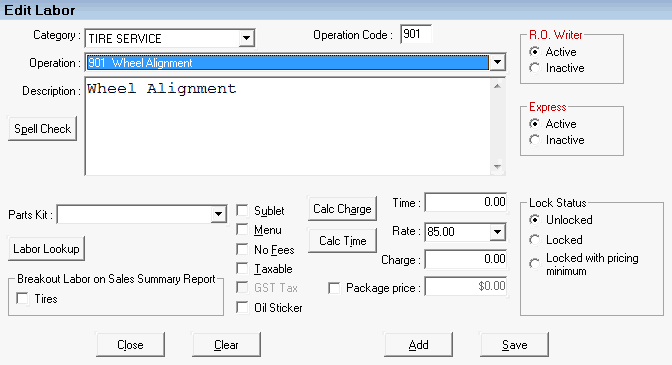This screenshot has width=672, height=365.
Task: Click the Time input field
Action: pos(466,202)
